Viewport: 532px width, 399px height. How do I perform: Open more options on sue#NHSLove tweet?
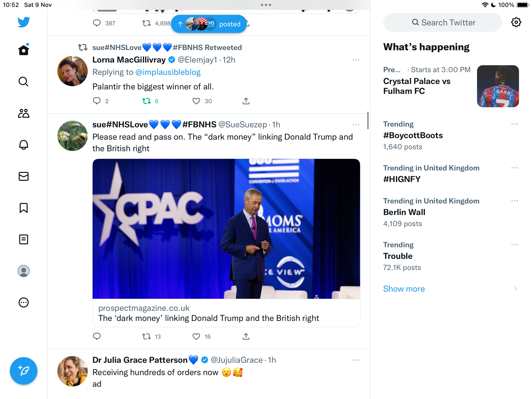click(356, 125)
